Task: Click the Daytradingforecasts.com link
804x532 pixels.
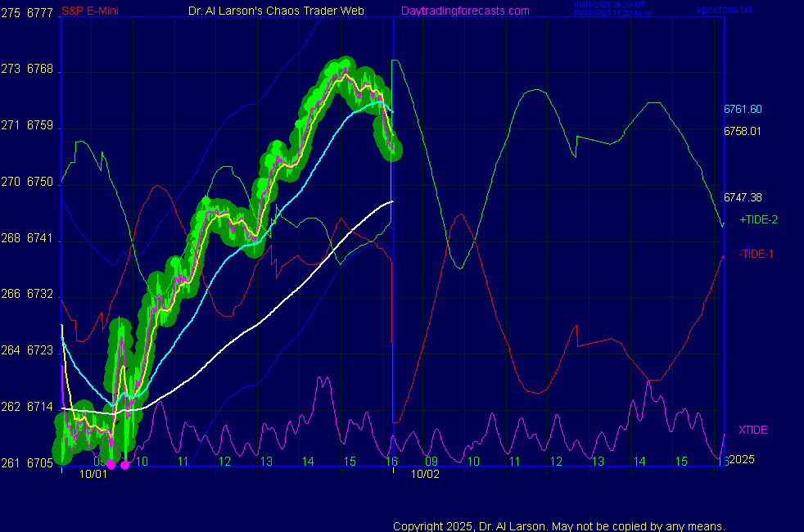Action: pos(464,11)
